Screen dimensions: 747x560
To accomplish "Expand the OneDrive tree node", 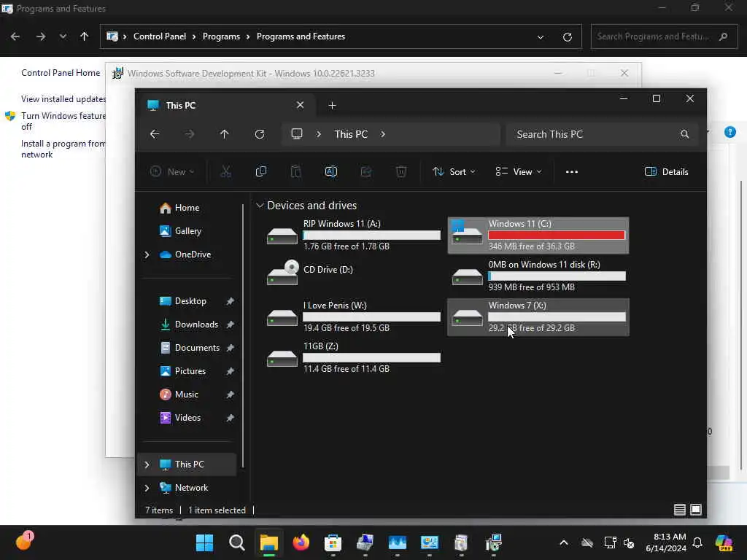I will (x=147, y=254).
